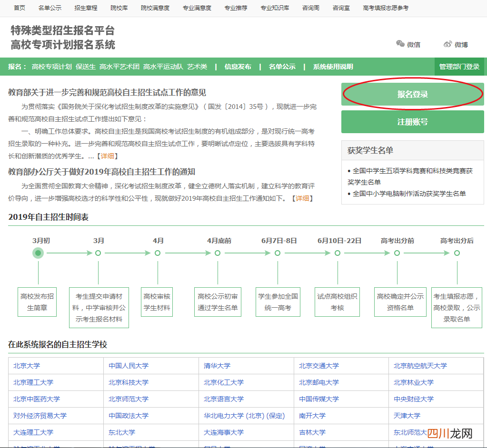Click the 教育部关于进一步完善和规范 article heading
Image resolution: width=487 pixels, height=448 pixels.
pyautogui.click(x=107, y=92)
